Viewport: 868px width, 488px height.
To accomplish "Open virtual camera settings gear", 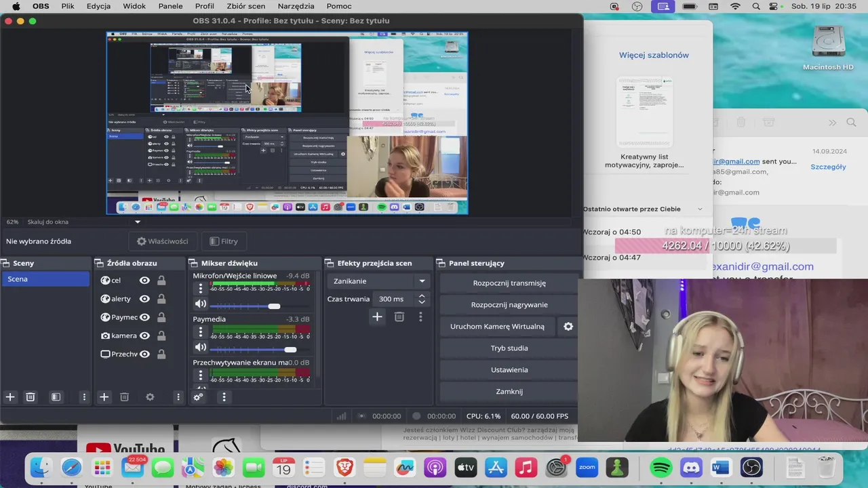I will [568, 326].
